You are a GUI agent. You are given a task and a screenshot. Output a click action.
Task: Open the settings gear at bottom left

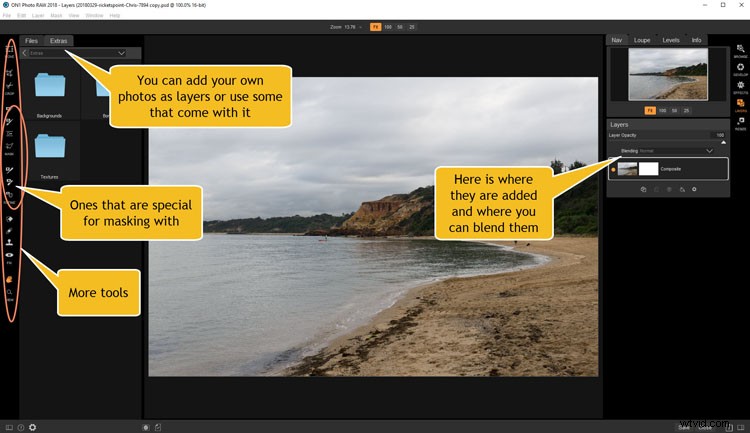(x=33, y=427)
